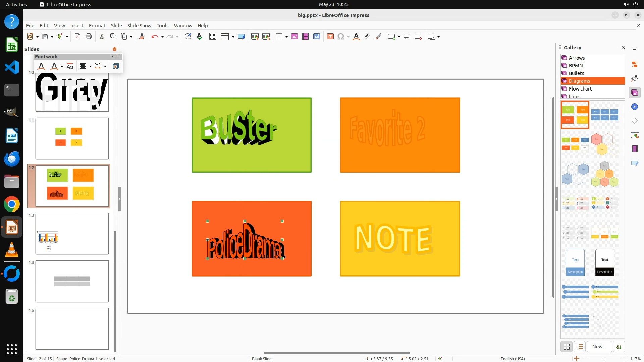Open the Find and Replace tool

click(188, 37)
